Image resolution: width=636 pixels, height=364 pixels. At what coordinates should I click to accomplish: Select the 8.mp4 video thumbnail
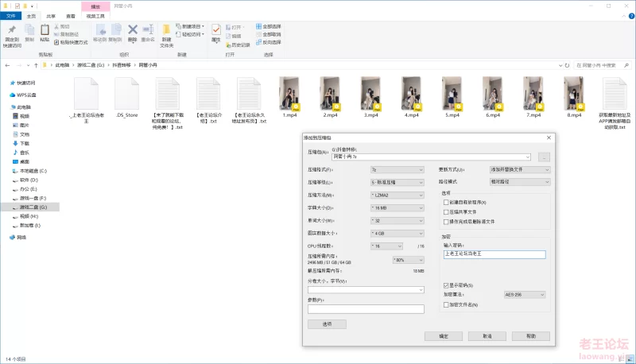tap(574, 94)
